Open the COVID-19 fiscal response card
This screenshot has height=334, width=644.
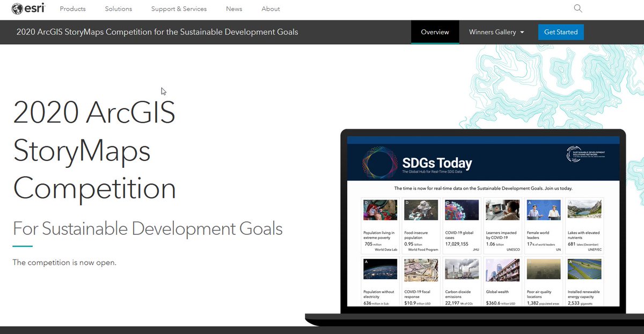[421, 281]
